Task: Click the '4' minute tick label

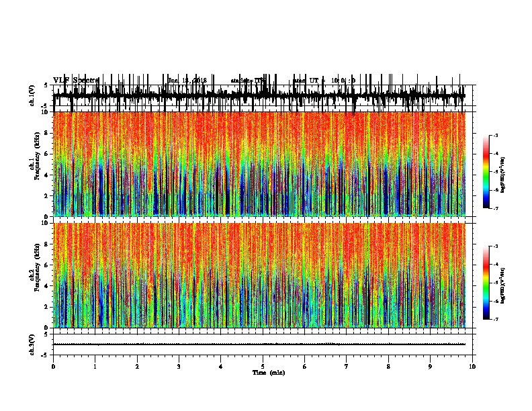Action: point(221,367)
